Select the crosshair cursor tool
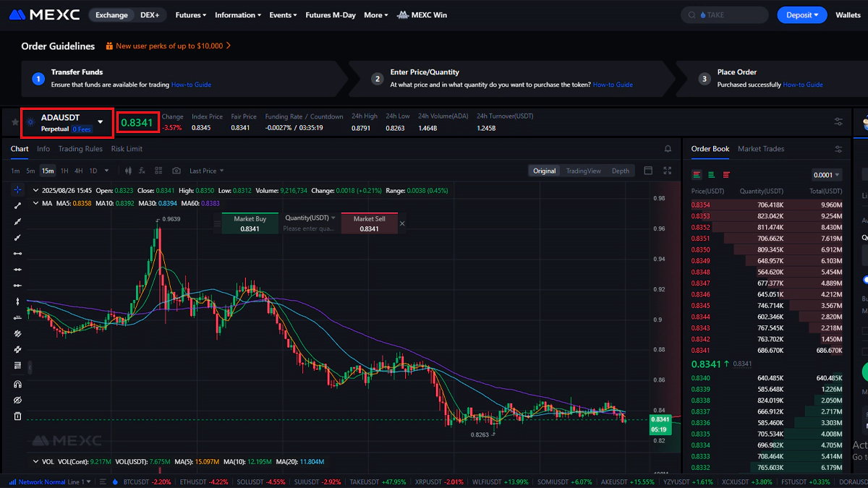868x488 pixels. (17, 189)
